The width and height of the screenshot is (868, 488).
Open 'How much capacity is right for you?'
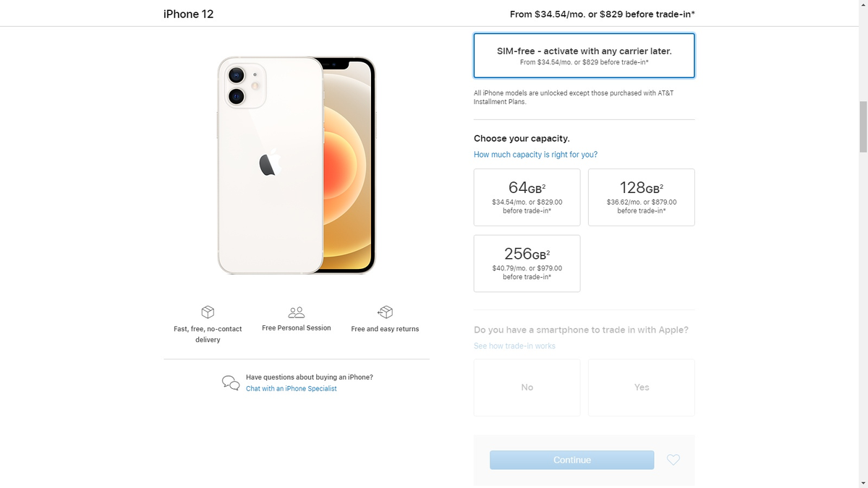[535, 154]
